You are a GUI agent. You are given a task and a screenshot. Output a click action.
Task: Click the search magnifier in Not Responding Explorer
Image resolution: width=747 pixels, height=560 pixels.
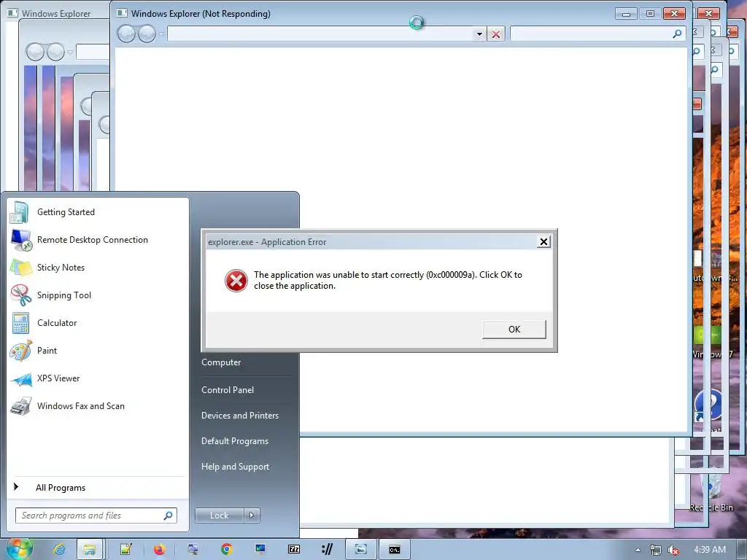coord(676,34)
